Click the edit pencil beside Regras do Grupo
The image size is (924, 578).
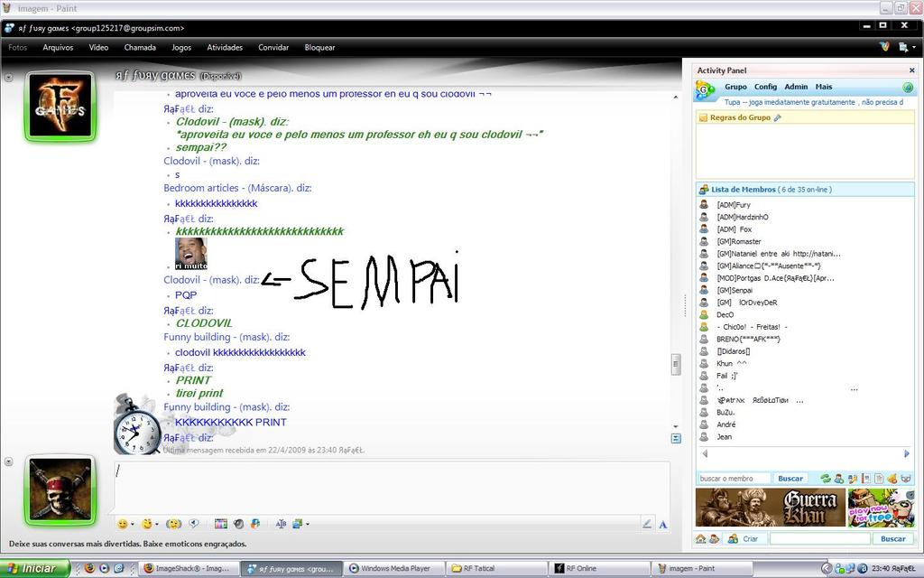click(x=778, y=118)
